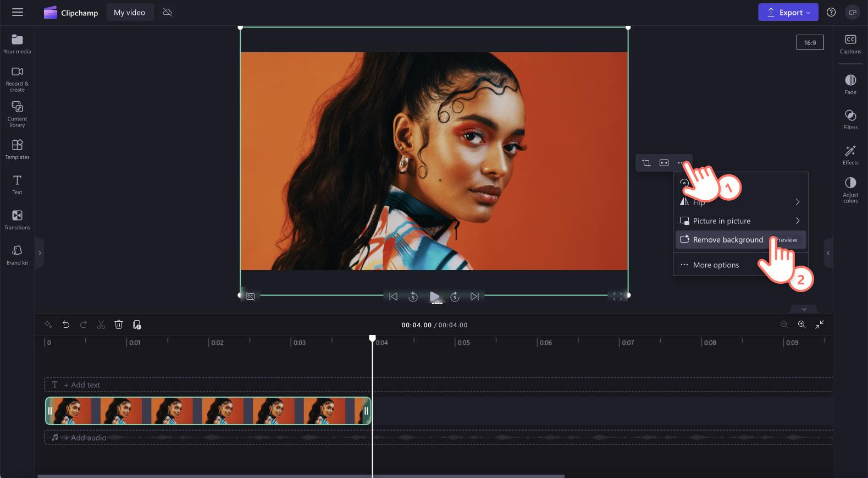868x478 pixels.
Task: Undo the last action
Action: [x=66, y=325]
